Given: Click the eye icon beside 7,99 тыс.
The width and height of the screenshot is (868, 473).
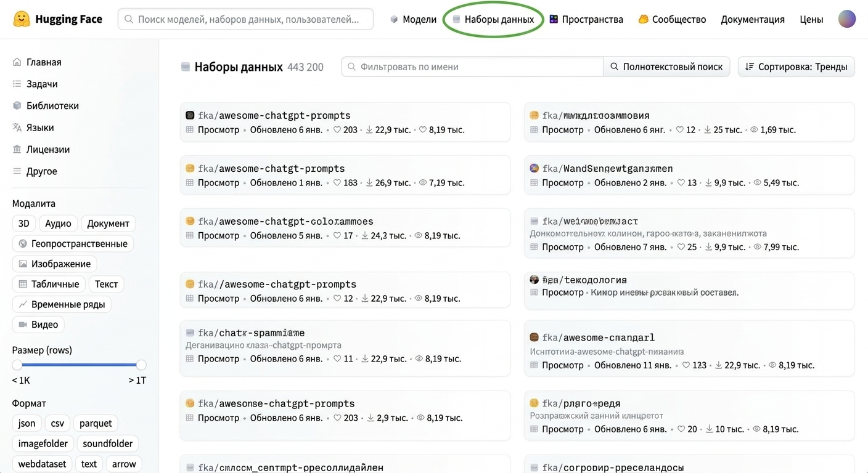Looking at the screenshot, I should 757,247.
